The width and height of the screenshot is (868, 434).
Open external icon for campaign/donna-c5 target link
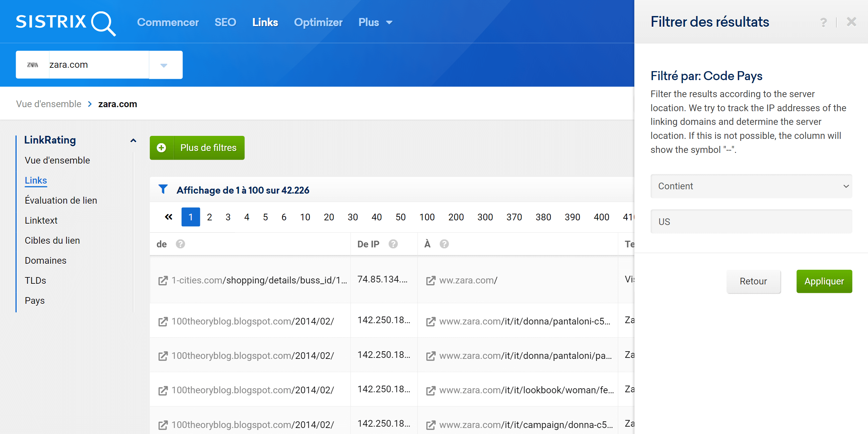(431, 425)
